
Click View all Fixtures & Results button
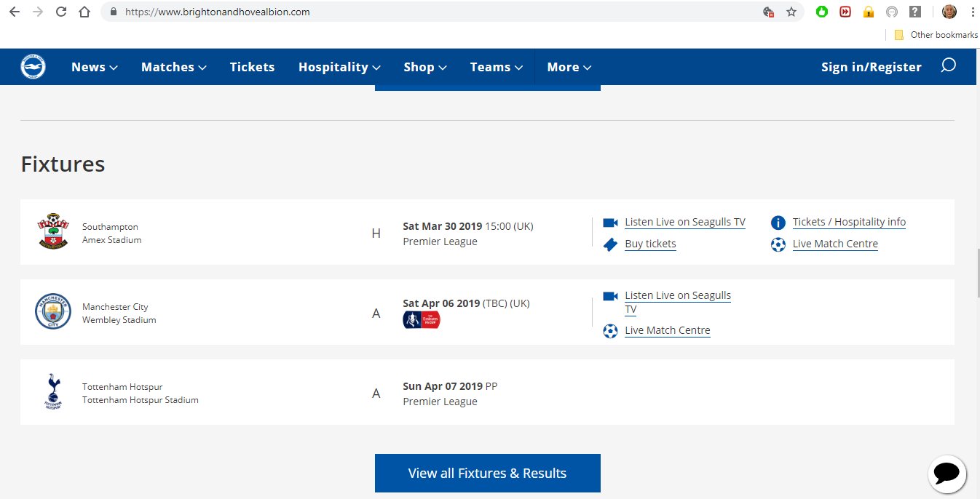(488, 474)
